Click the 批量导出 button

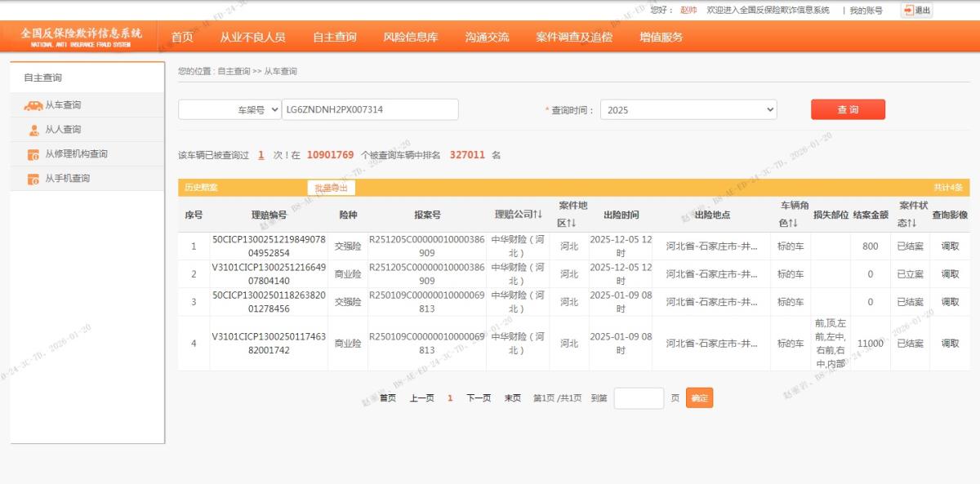331,188
